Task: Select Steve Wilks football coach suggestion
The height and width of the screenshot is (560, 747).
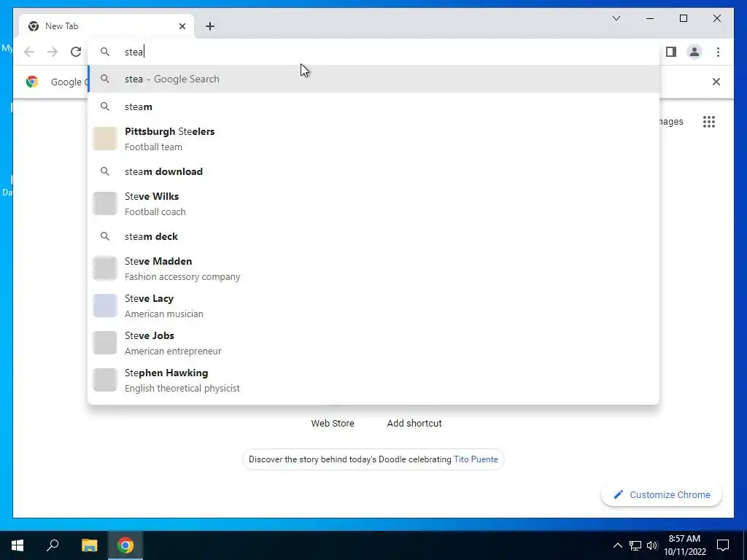Action: (374, 203)
